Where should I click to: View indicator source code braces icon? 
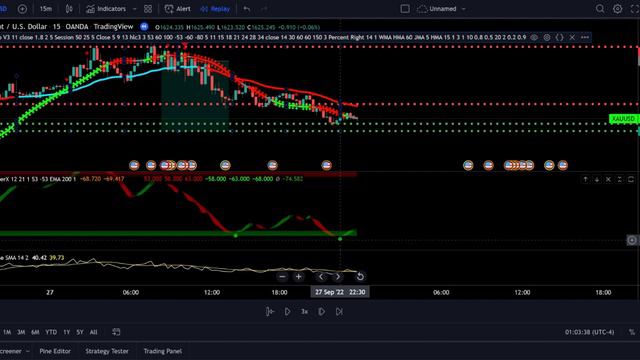tap(559, 37)
